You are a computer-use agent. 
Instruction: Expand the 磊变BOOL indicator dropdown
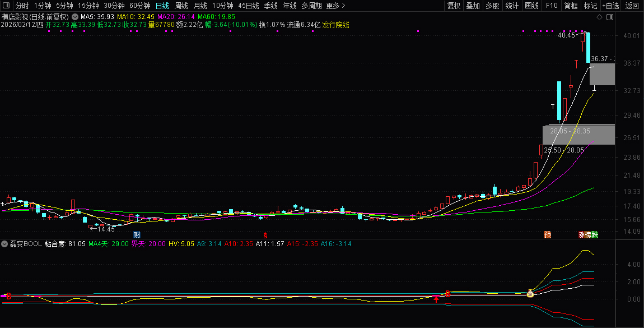click(4, 244)
